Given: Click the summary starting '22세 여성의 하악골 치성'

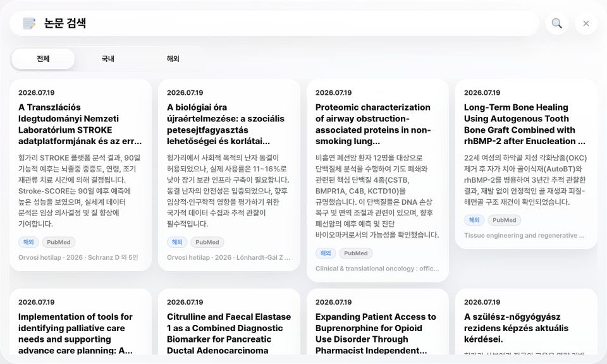Looking at the screenshot, I should click(x=525, y=180).
